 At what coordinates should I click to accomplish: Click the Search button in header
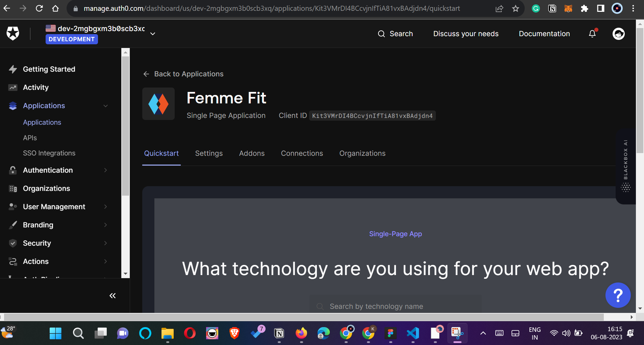[395, 34]
